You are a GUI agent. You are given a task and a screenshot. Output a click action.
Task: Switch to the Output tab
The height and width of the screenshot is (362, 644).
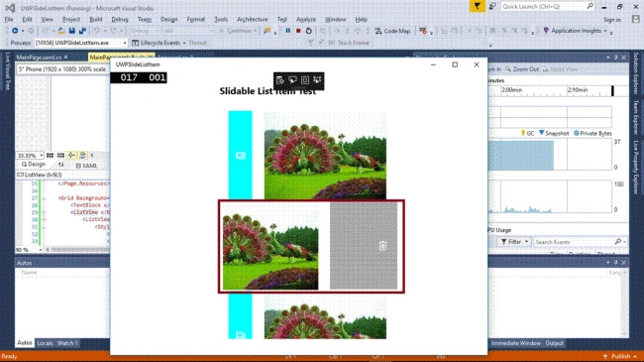(x=554, y=343)
